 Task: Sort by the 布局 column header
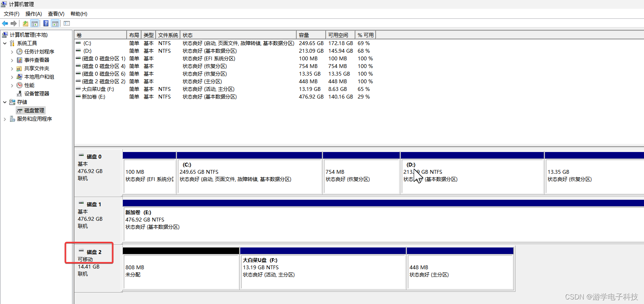(x=134, y=35)
